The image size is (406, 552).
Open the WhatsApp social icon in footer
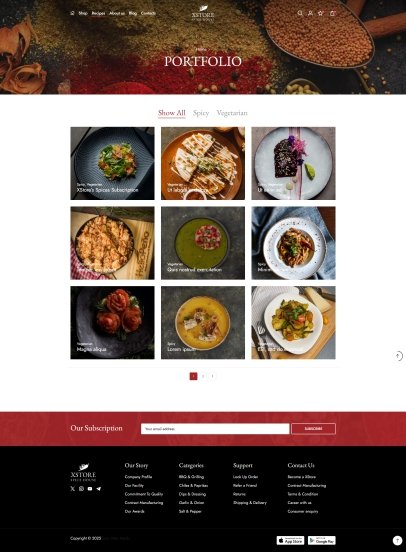81,489
